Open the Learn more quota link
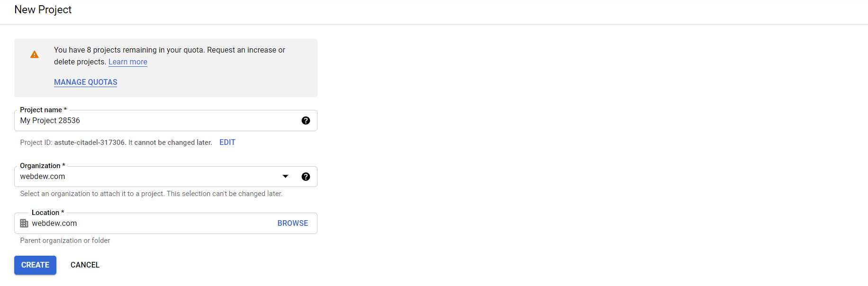The height and width of the screenshot is (286, 868). (x=127, y=62)
